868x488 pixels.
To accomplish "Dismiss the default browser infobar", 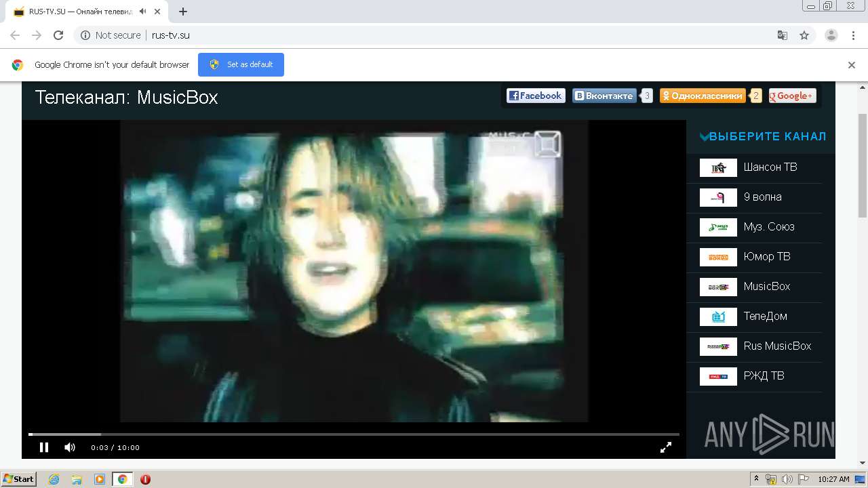I will click(852, 65).
